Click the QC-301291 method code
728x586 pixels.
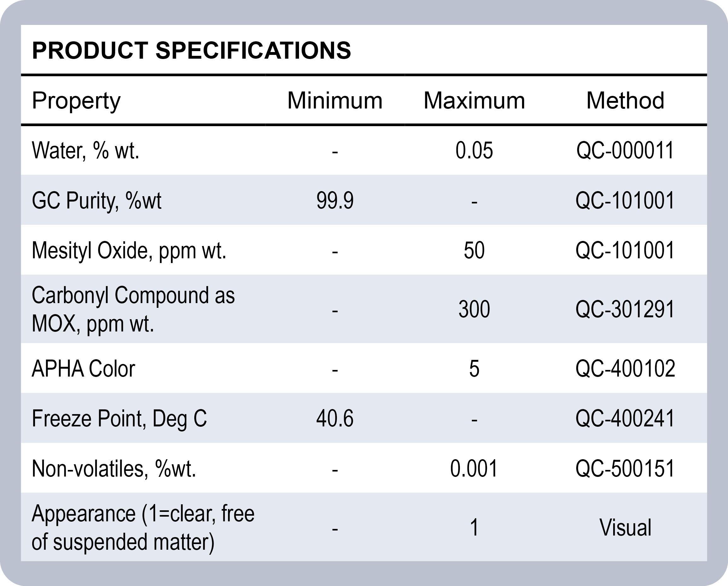[x=625, y=309]
